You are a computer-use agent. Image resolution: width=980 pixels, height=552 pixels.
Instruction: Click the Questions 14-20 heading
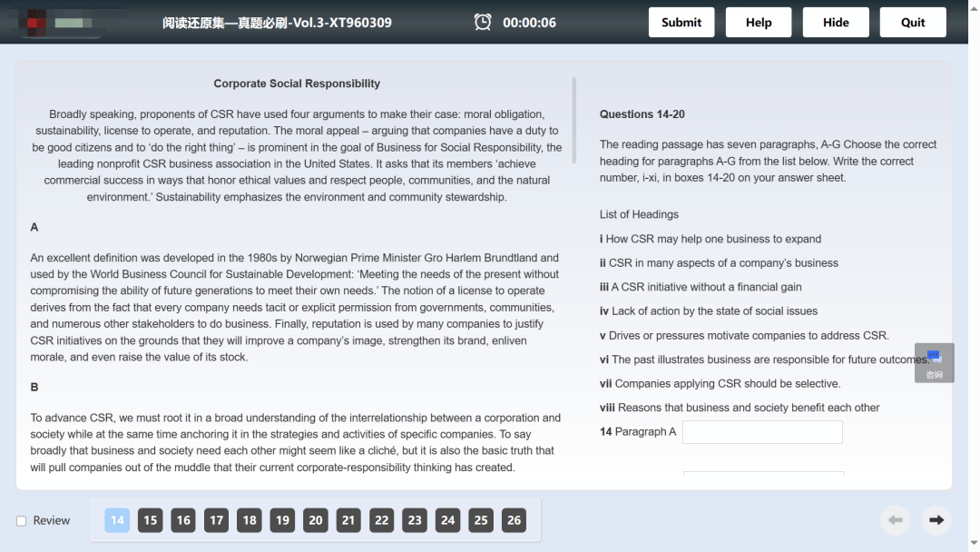coord(642,114)
